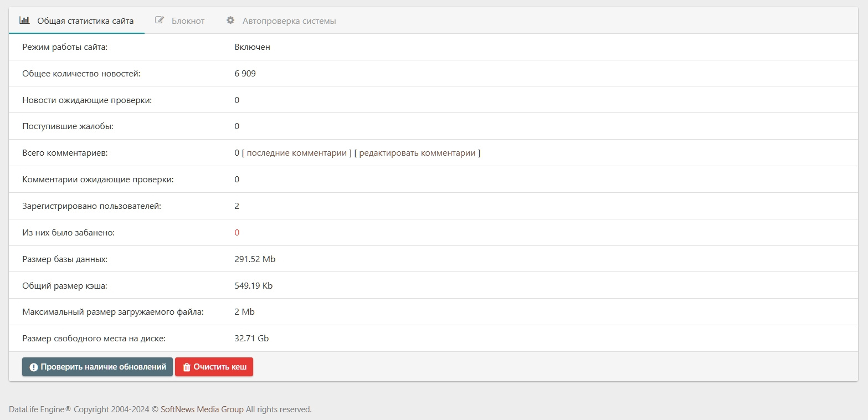Select the Общее количество новостей label
The height and width of the screenshot is (420, 868).
point(81,73)
